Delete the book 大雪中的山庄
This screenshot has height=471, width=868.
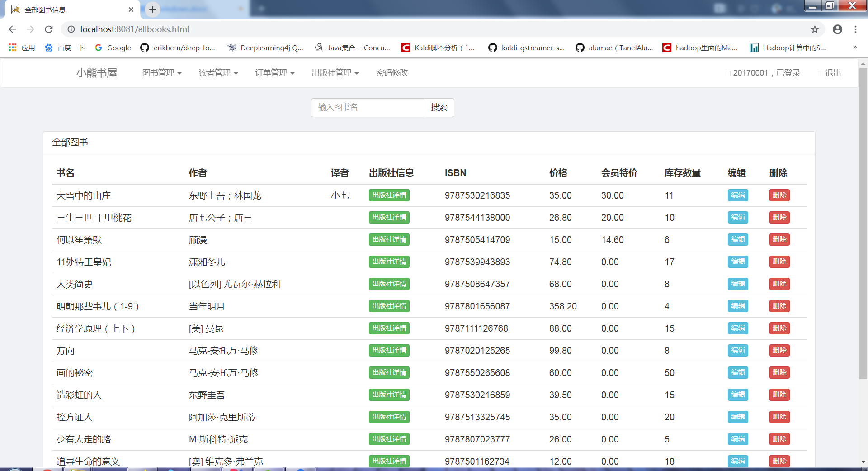[779, 195]
